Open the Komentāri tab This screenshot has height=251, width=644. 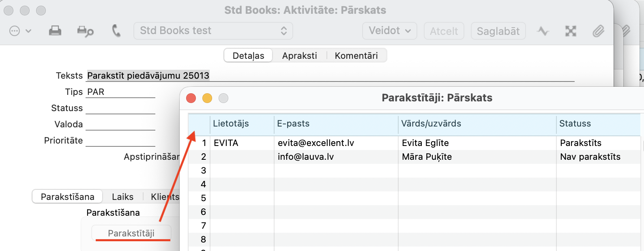[356, 56]
